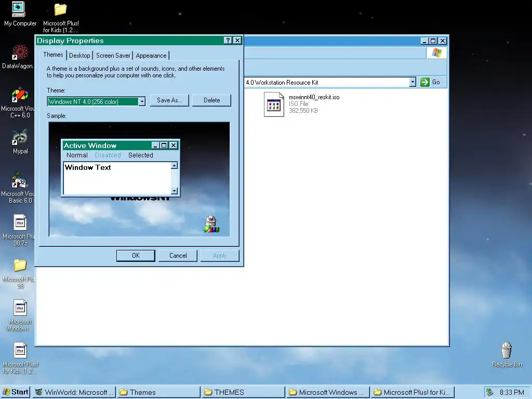Click sample window scrollbar down arrow
This screenshot has height=399, width=532.
pos(174,191)
